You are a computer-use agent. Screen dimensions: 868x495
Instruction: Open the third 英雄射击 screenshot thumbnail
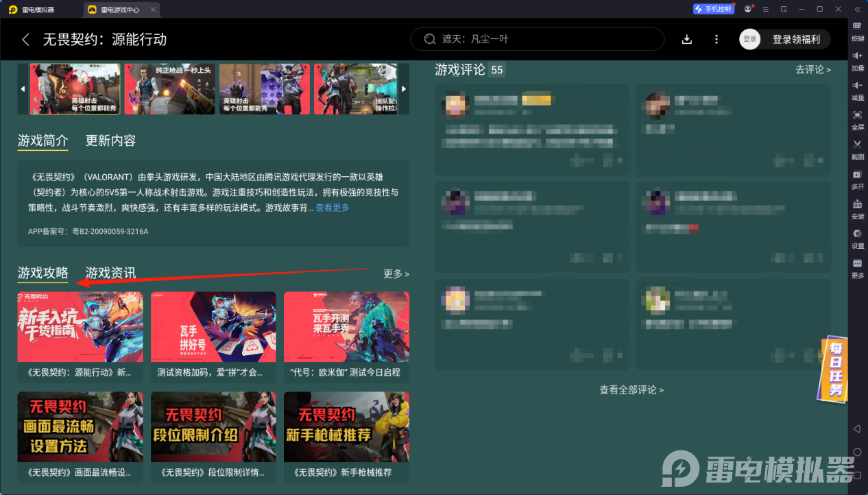pyautogui.click(x=265, y=89)
